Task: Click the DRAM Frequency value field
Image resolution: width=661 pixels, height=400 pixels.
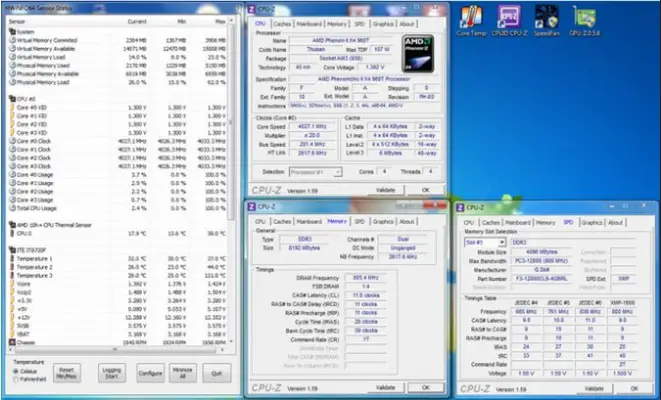Action: tap(366, 278)
